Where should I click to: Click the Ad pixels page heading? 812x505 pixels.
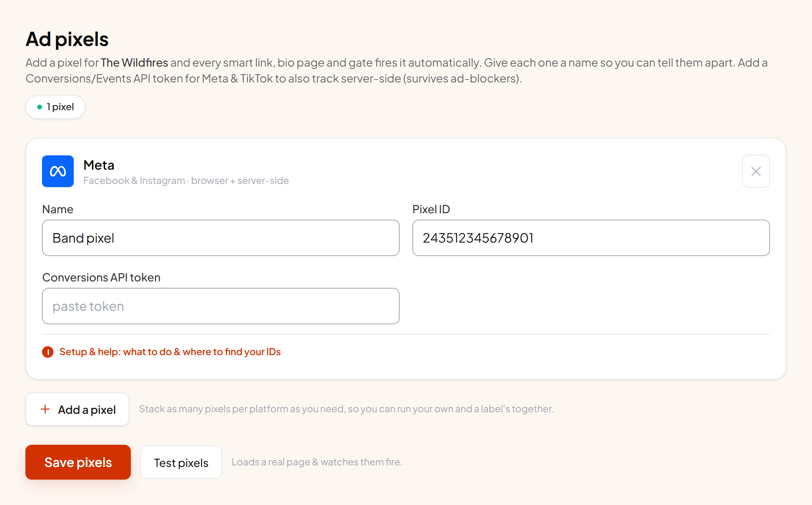coord(67,39)
